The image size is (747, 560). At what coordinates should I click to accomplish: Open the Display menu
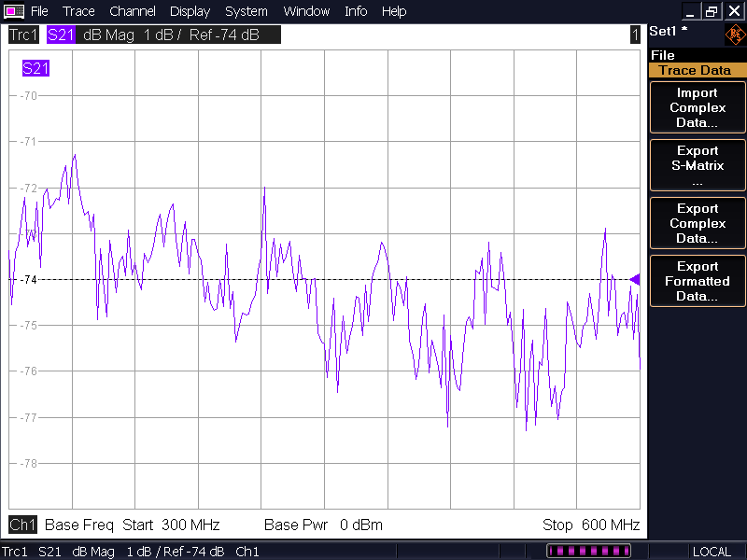pyautogui.click(x=190, y=11)
